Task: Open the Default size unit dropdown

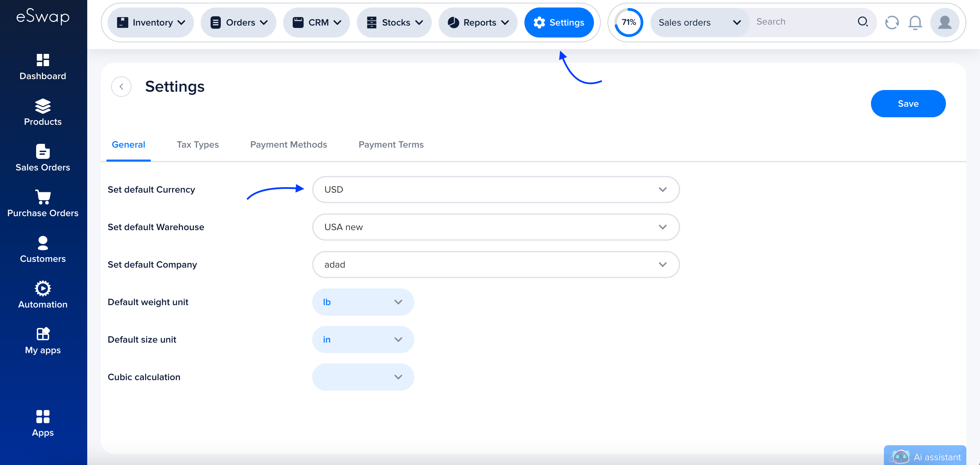Action: (363, 340)
